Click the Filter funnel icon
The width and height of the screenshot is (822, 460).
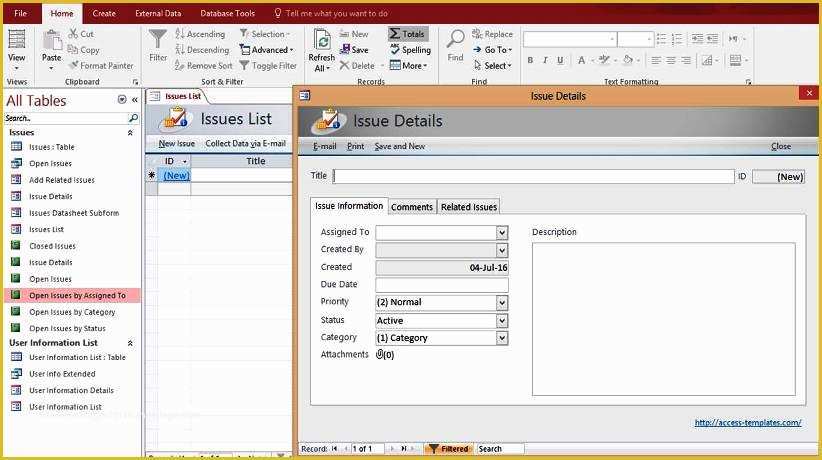coord(157,39)
